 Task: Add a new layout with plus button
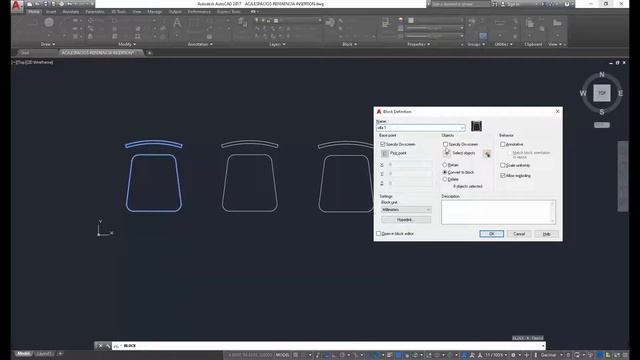(x=60, y=354)
